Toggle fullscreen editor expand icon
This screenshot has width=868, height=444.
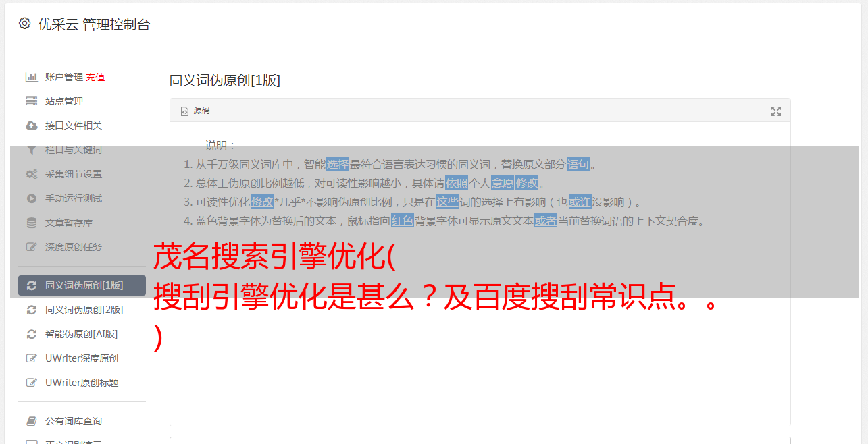(x=776, y=111)
